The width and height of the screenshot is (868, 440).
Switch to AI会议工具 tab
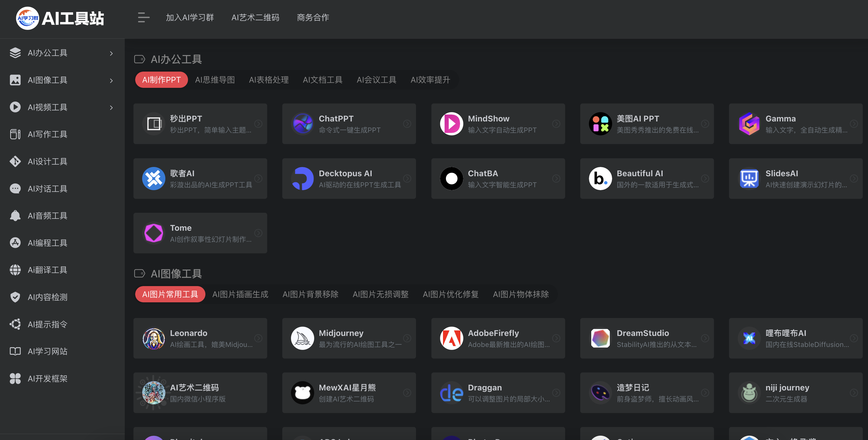click(x=377, y=80)
